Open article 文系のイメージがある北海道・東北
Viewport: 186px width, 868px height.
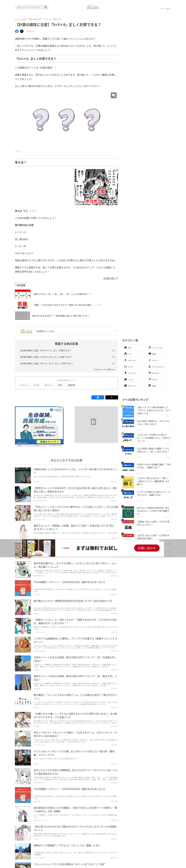[x=66, y=663]
